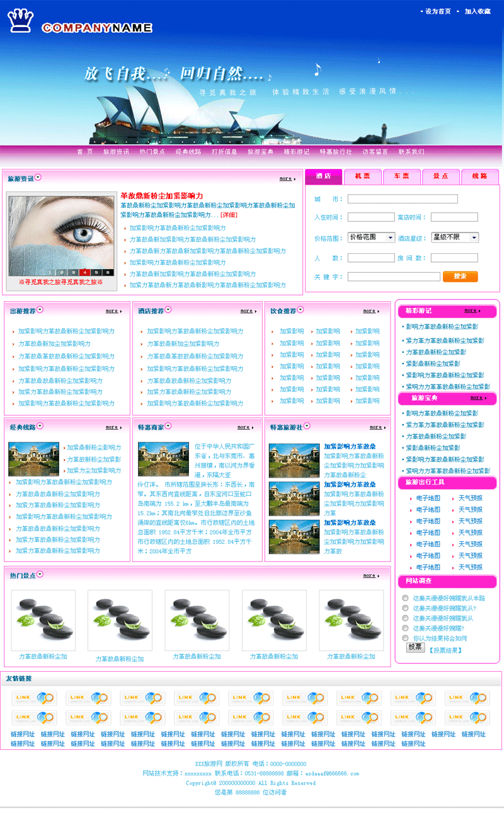Select the third survey radio option
This screenshot has height=833, width=504.
click(406, 618)
